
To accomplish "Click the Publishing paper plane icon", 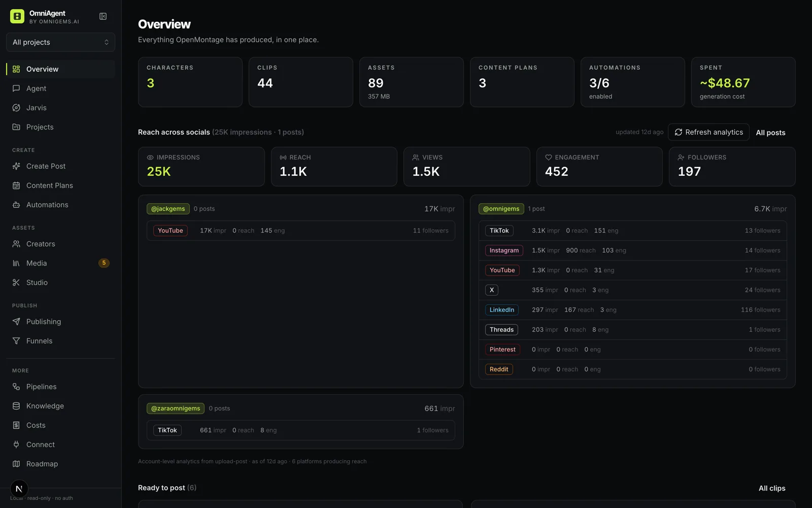I will [16, 322].
